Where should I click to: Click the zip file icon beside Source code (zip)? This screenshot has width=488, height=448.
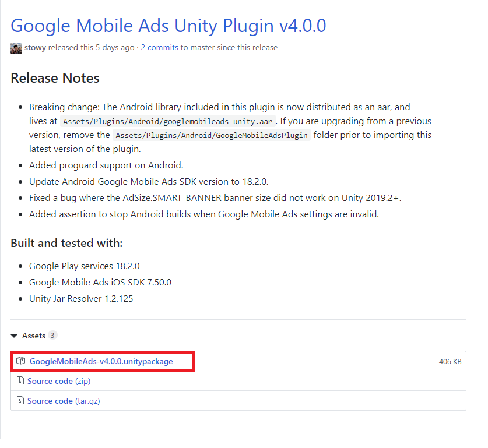coord(20,380)
